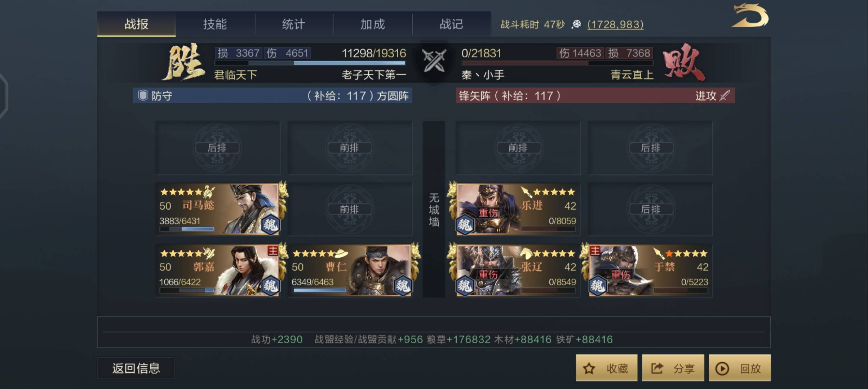This screenshot has width=868, height=389.
Task: Click the crossed swords battle emblem
Action: pos(434,61)
